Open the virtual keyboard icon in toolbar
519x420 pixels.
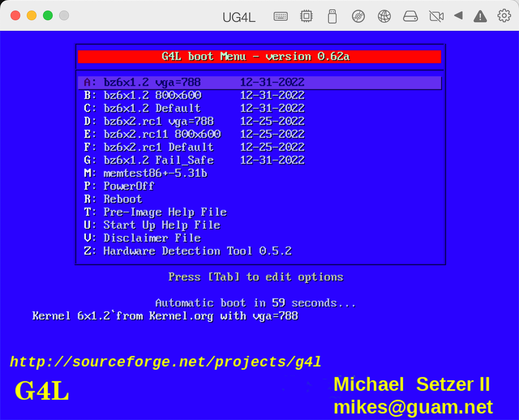pyautogui.click(x=280, y=16)
